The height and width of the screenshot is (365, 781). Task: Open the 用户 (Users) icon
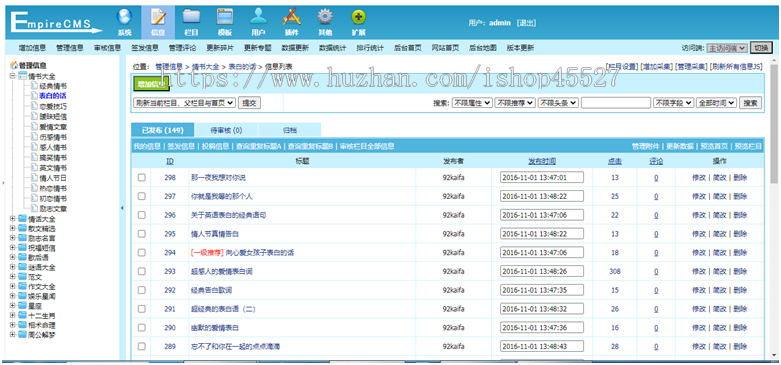(x=258, y=21)
